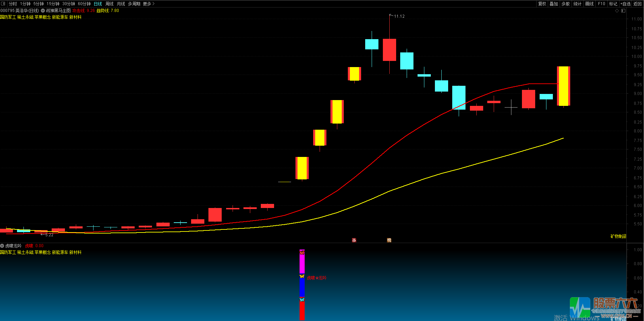
Task: Click the cyan butterfly marker on the indicator bar
Action: pyautogui.click(x=302, y=300)
